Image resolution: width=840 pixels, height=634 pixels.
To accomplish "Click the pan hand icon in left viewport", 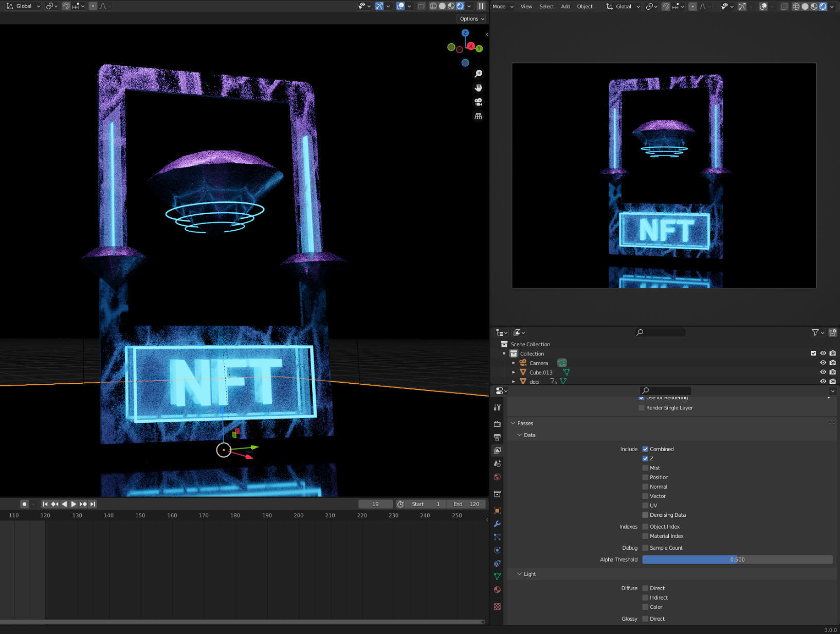I will 478,88.
